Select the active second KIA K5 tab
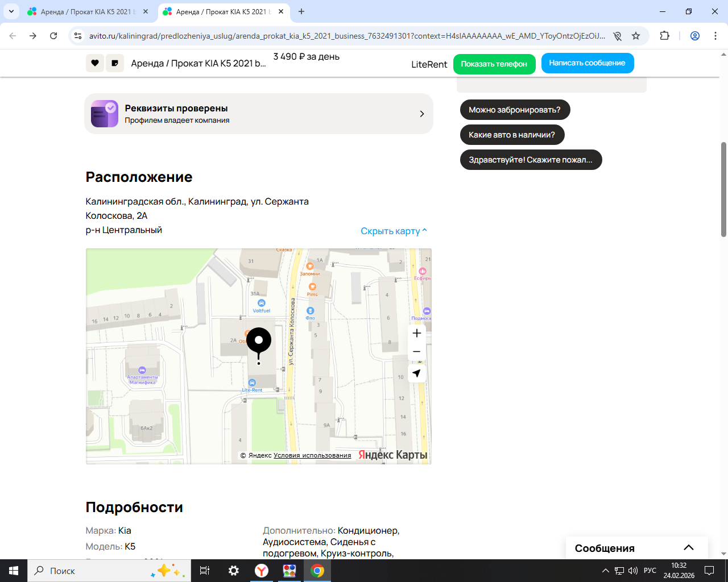Screen dimensions: 728x582 tap(224, 11)
